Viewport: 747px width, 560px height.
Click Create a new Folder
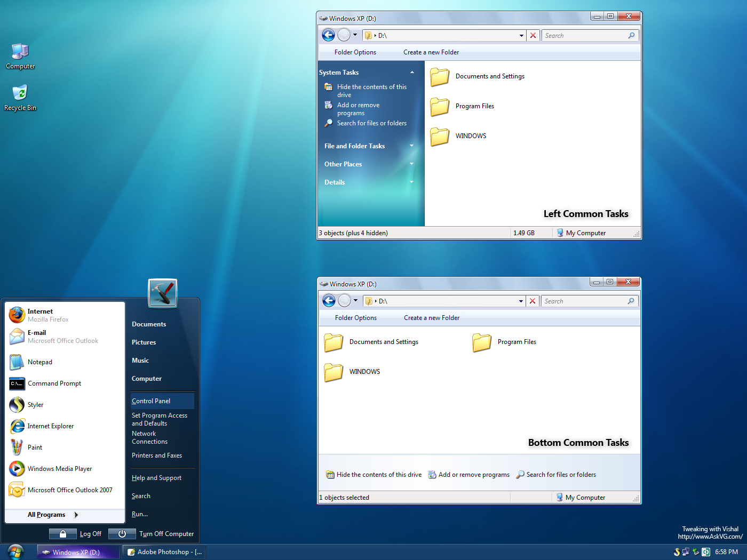431,52
